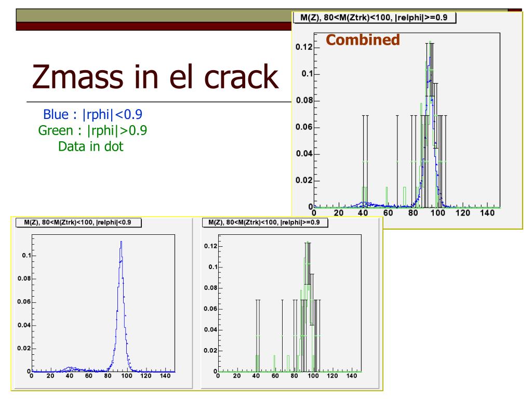Screen dimensions: 532x399
Task: Click the 'Combined' label on the top plot
Action: [x=363, y=39]
